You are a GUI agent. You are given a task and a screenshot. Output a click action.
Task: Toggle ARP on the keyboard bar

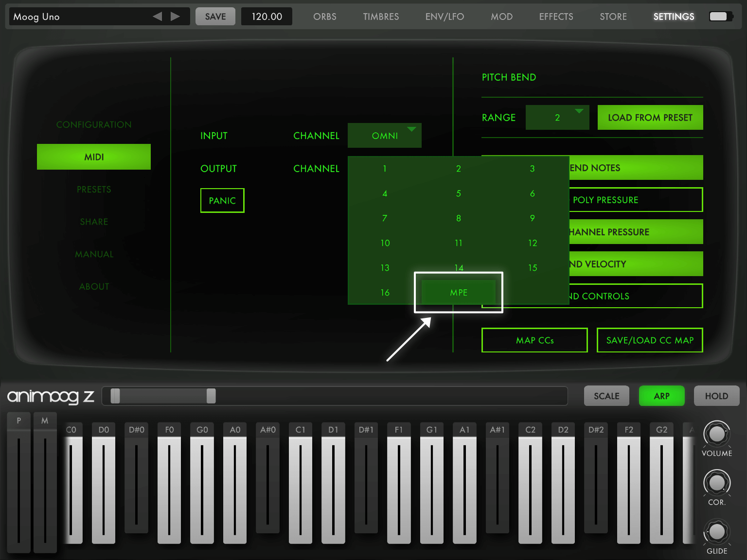tap(661, 396)
